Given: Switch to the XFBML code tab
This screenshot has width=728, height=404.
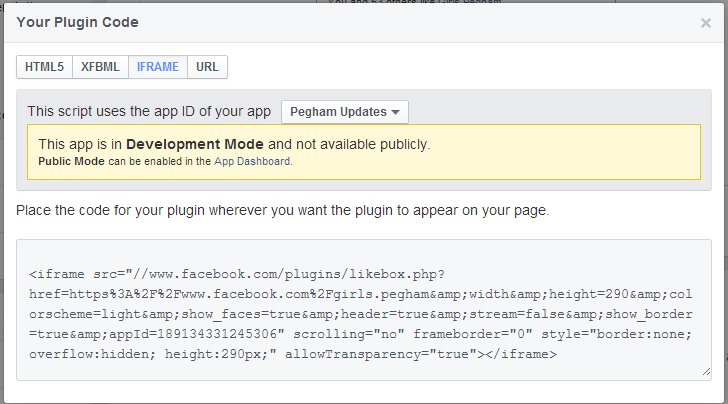Looking at the screenshot, I should pyautogui.click(x=100, y=67).
